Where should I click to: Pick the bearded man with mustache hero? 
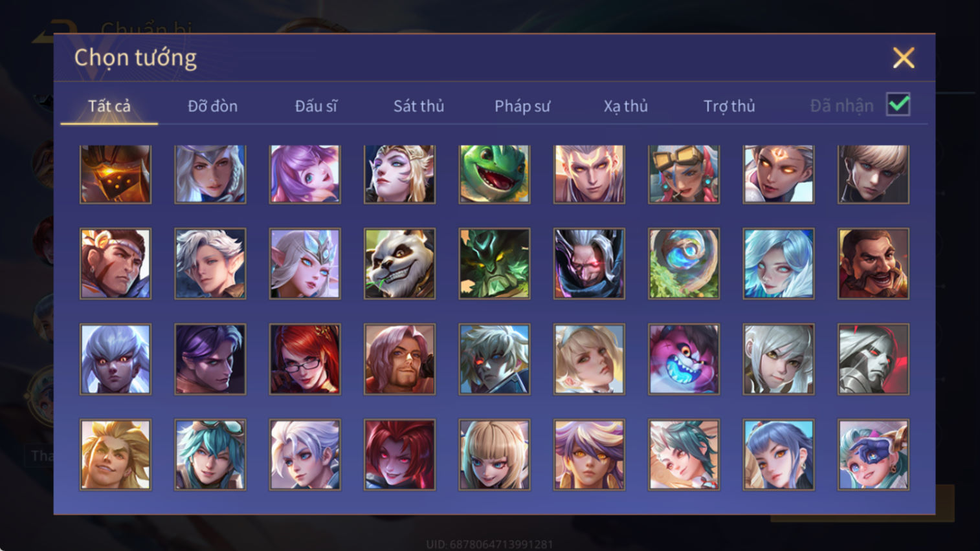[x=873, y=263]
